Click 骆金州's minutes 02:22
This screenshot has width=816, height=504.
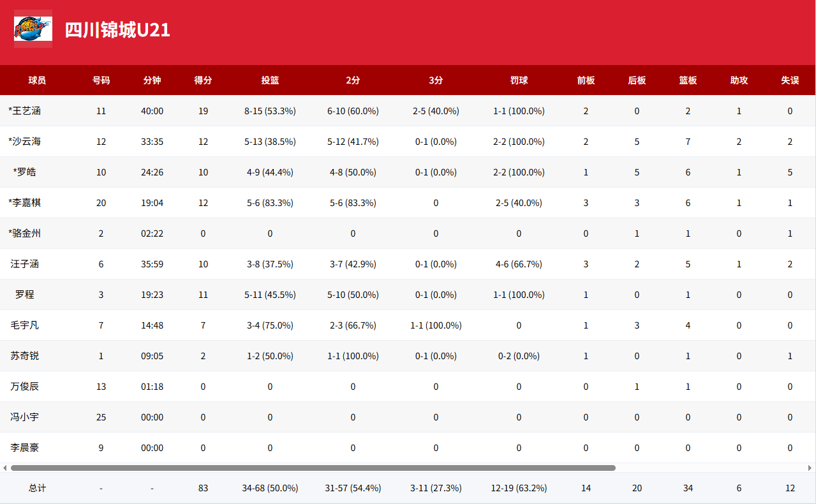click(x=152, y=233)
